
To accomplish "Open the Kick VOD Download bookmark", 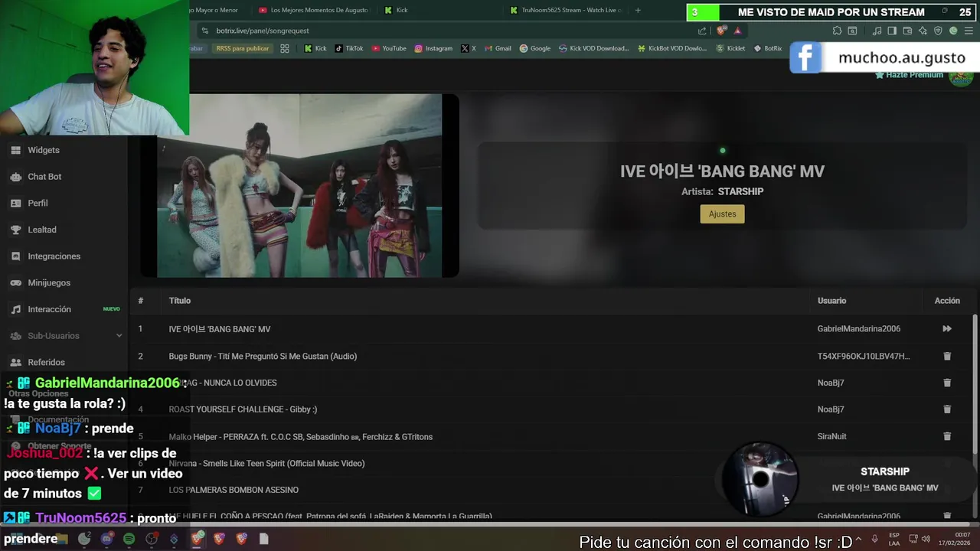I will click(x=593, y=48).
